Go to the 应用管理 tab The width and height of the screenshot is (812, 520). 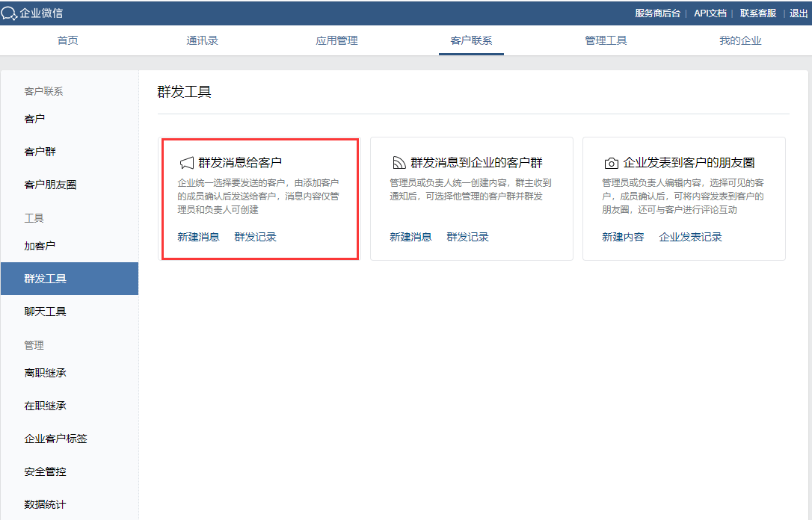[336, 40]
